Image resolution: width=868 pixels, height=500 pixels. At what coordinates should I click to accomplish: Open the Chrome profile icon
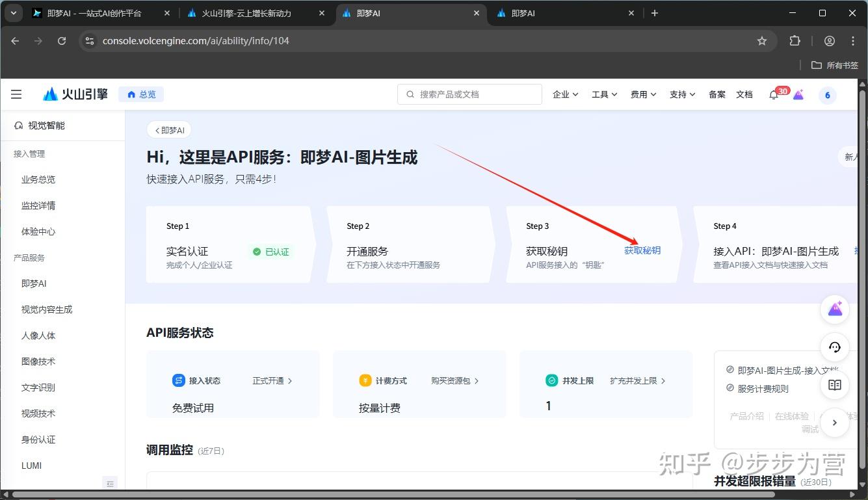click(830, 41)
